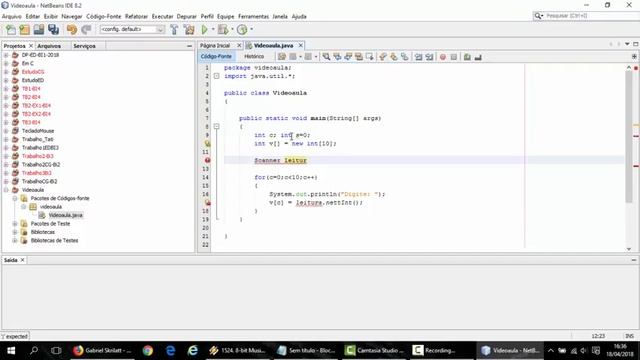Switch to the Página Inicial tab
Screen dimensions: 640x360
(x=215, y=45)
